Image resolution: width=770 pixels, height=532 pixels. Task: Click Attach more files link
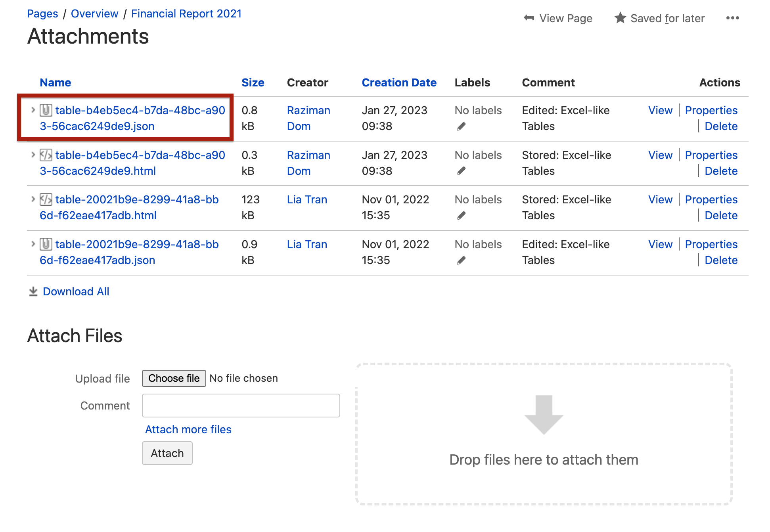(x=188, y=429)
